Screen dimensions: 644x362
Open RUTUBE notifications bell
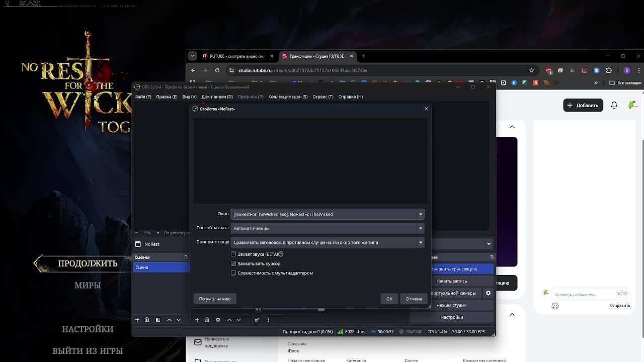tap(614, 105)
